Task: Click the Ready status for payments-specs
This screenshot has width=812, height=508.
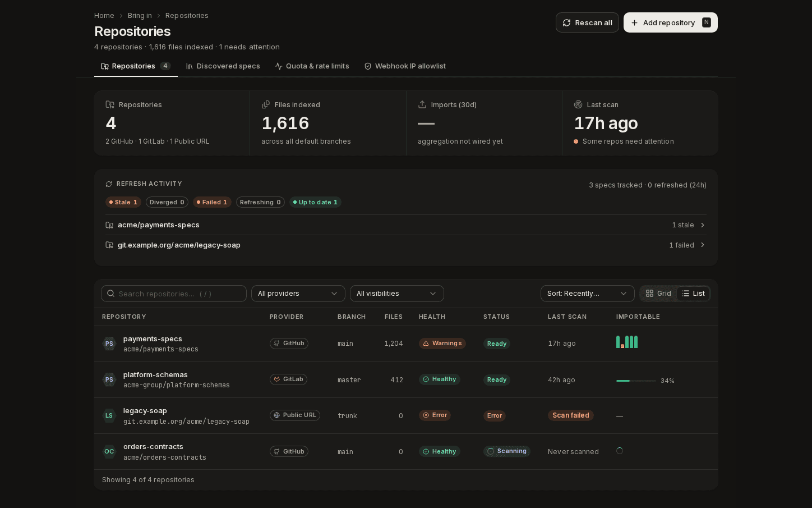Action: point(497,344)
